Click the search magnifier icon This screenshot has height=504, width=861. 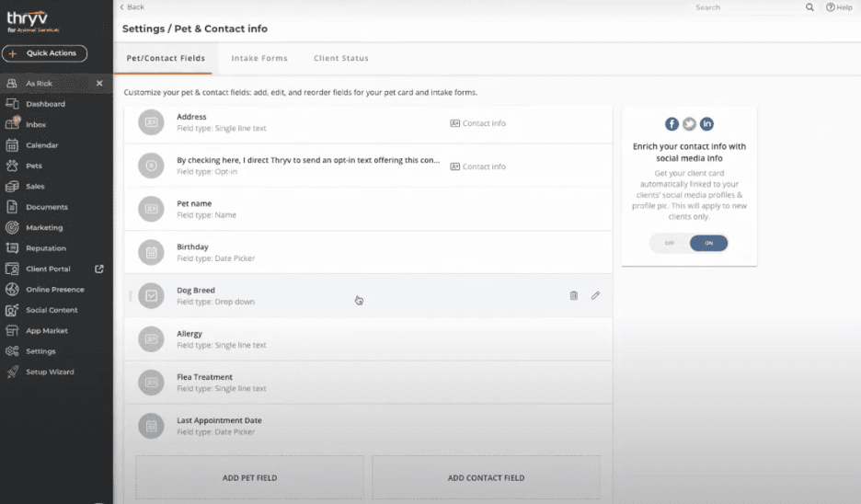coord(809,7)
